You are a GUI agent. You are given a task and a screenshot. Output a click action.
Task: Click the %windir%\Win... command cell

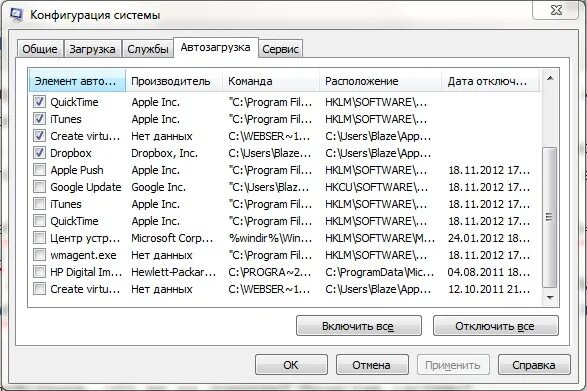click(270, 238)
